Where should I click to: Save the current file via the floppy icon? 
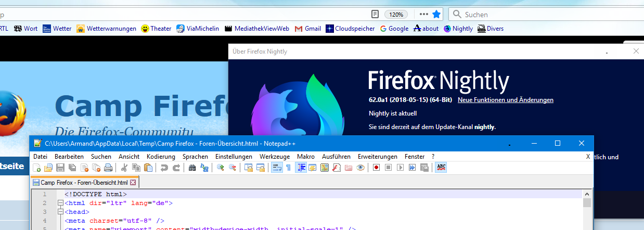point(60,168)
